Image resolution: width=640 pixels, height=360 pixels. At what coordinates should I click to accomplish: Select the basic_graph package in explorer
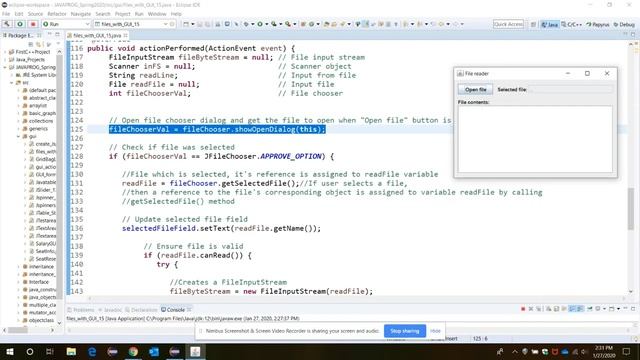point(39,113)
